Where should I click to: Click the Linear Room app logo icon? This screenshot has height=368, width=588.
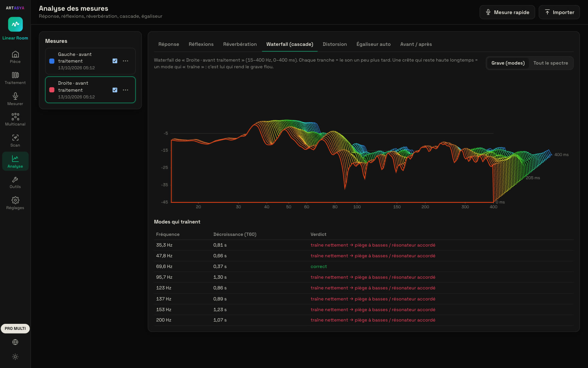pos(15,24)
